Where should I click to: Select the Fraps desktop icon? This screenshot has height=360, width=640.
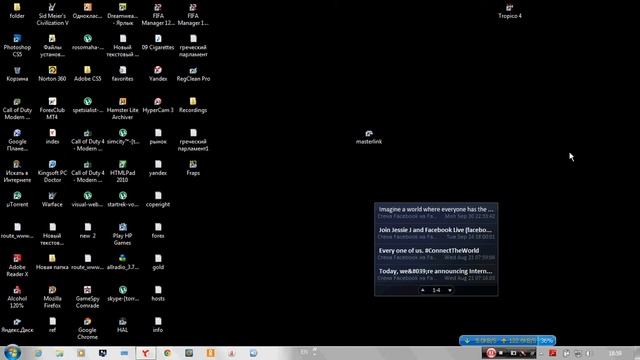tap(193, 168)
